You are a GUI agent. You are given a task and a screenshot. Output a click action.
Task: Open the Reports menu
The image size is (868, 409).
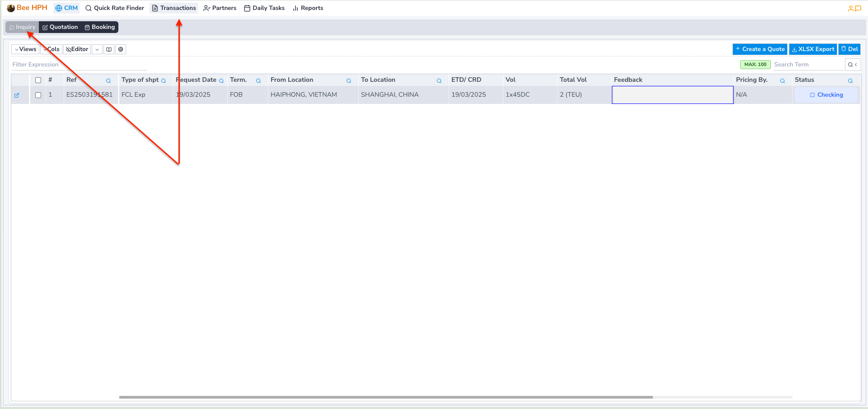(x=308, y=8)
